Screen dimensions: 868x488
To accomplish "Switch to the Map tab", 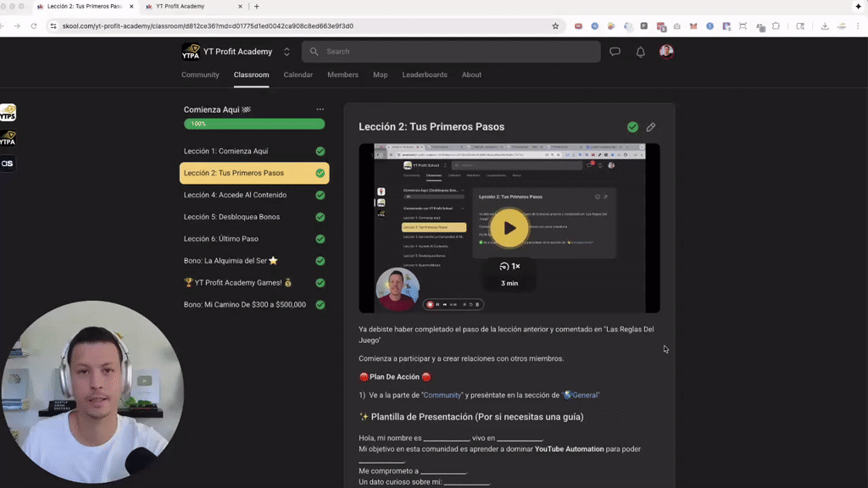I will click(381, 75).
